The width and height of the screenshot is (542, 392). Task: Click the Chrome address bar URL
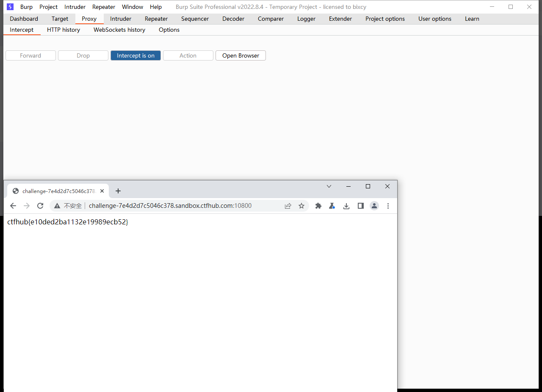(170, 206)
